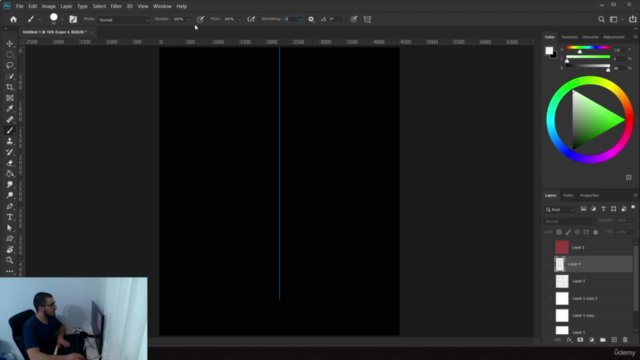Expand the Opacity slider dropdown
640x360 pixels.
[x=189, y=20]
